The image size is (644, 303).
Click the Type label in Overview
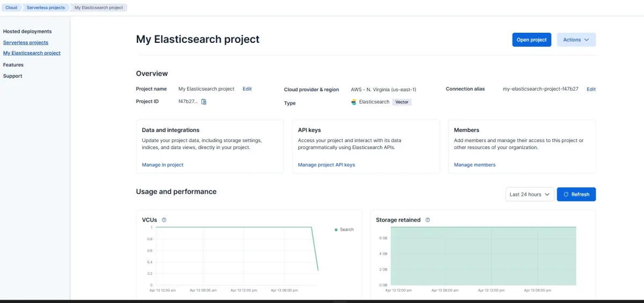[290, 103]
